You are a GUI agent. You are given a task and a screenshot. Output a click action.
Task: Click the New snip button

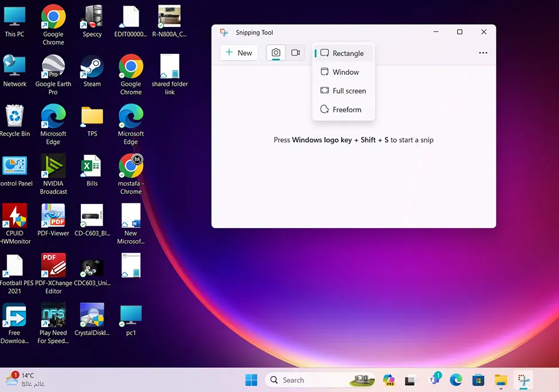(239, 53)
